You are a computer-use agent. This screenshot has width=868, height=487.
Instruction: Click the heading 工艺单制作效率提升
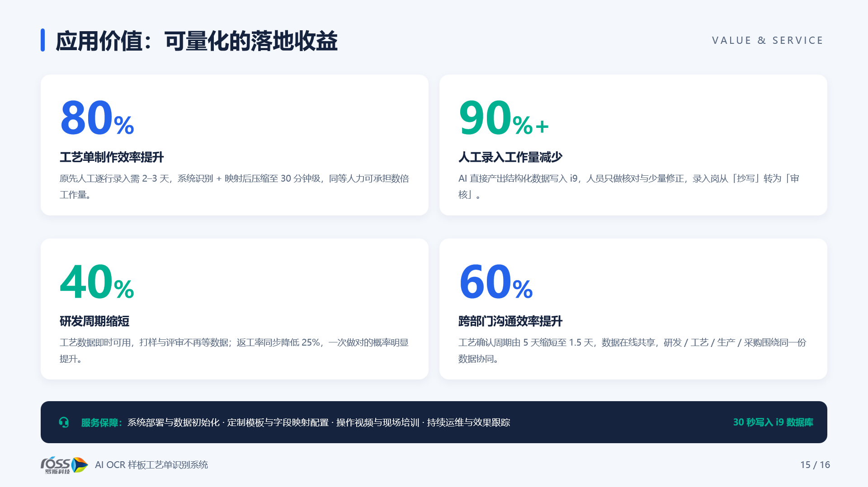(x=112, y=157)
